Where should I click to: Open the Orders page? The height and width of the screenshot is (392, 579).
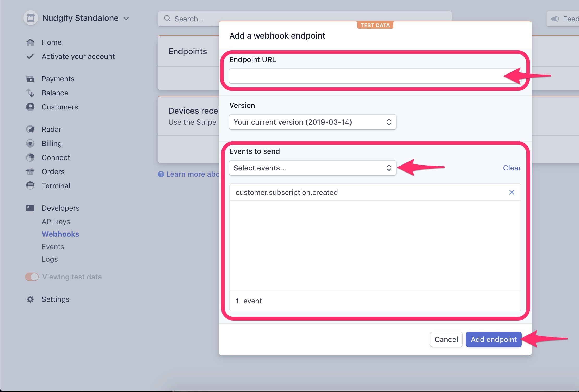click(53, 171)
